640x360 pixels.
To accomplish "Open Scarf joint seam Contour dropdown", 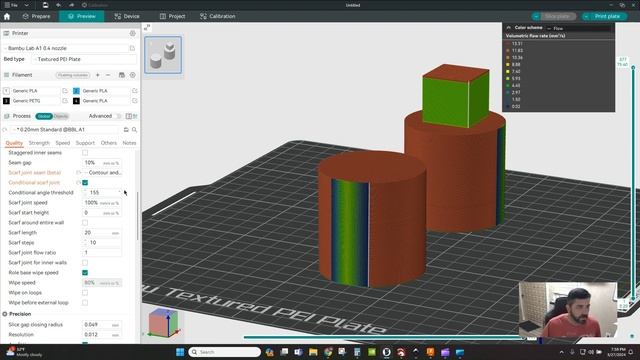I will click(102, 173).
